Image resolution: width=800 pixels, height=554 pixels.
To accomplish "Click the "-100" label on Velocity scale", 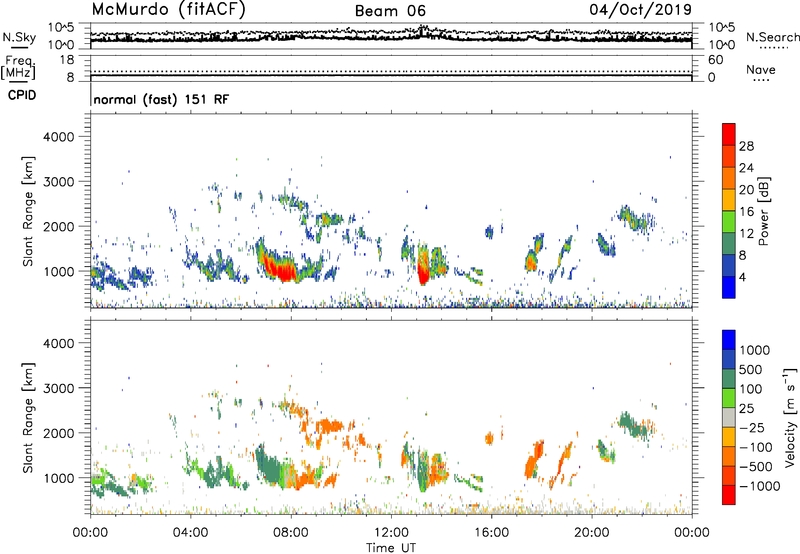I will pyautogui.click(x=755, y=447).
